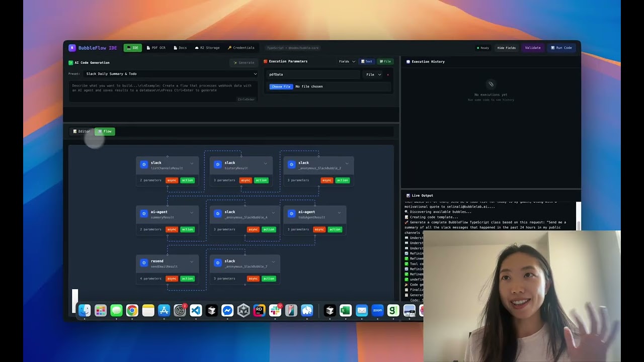The height and width of the screenshot is (362, 644).
Task: Expand the _anonymous_SlackBubble_2 node
Action: coord(347,163)
